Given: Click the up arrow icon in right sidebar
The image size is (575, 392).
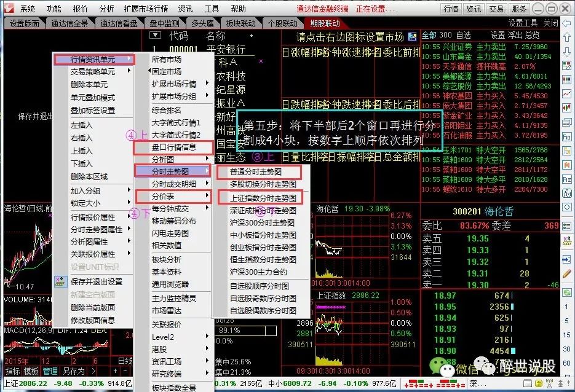Looking at the screenshot, I should [x=566, y=37].
